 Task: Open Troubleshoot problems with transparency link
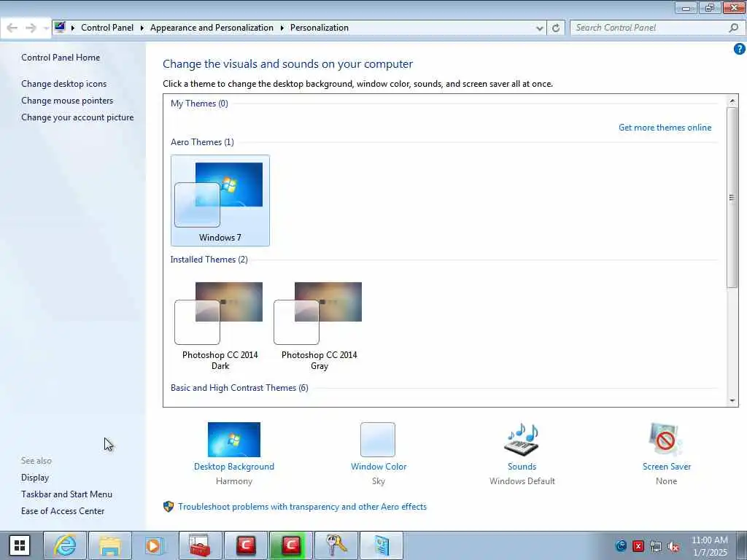(303, 507)
